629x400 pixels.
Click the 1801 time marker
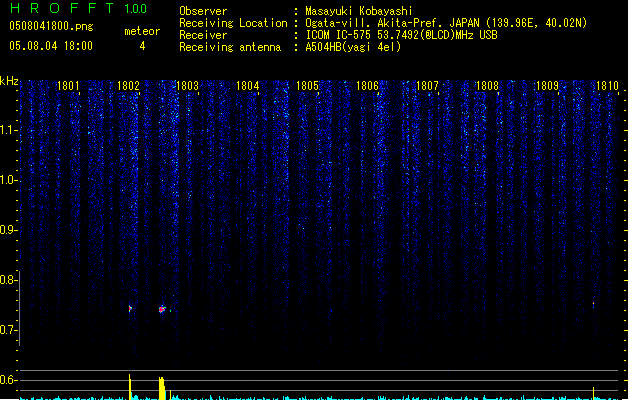(68, 86)
